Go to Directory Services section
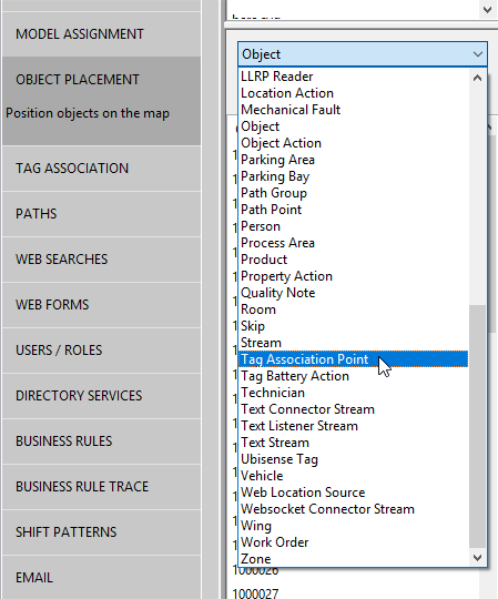The height and width of the screenshot is (599, 498). pos(101,396)
